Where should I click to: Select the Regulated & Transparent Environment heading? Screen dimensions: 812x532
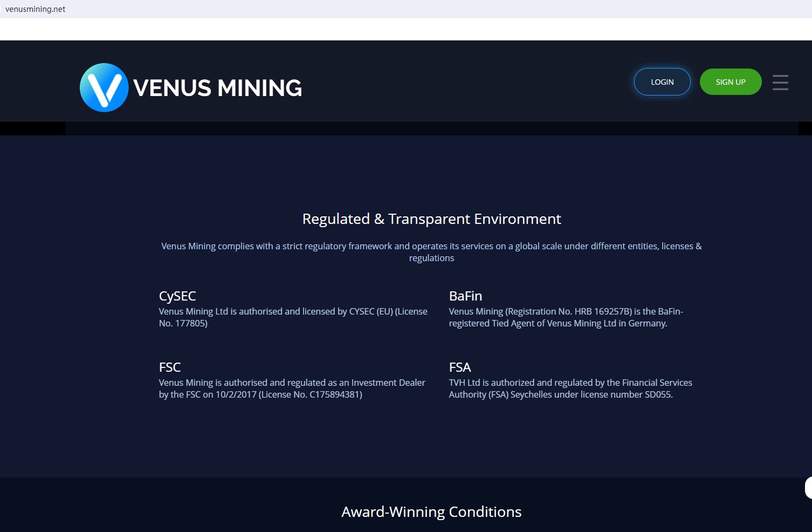(x=431, y=219)
